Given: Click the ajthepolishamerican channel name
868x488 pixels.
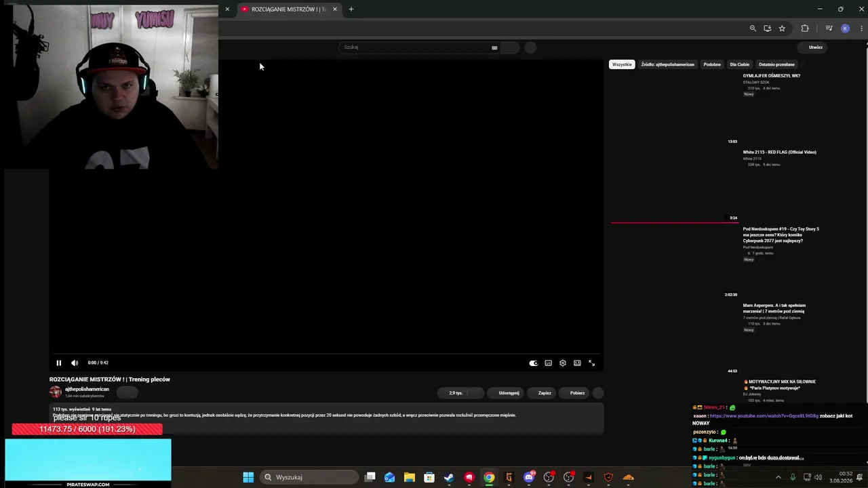Looking at the screenshot, I should click(87, 389).
